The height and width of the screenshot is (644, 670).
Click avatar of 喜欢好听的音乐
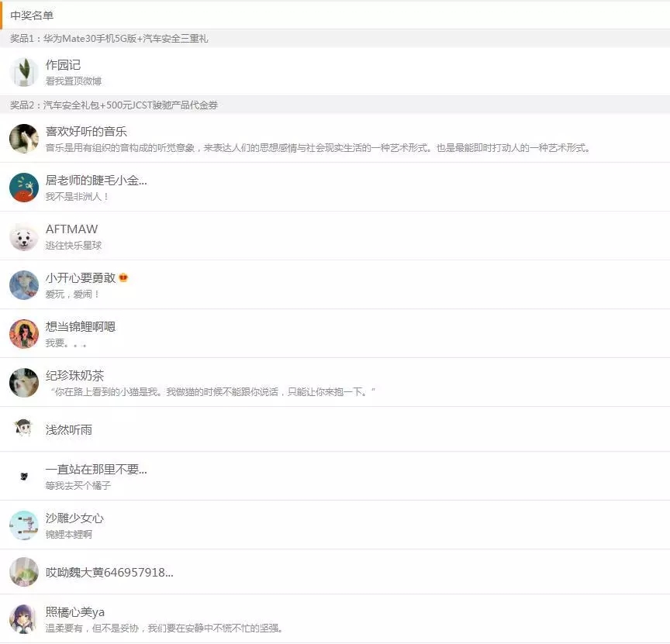tap(24, 139)
